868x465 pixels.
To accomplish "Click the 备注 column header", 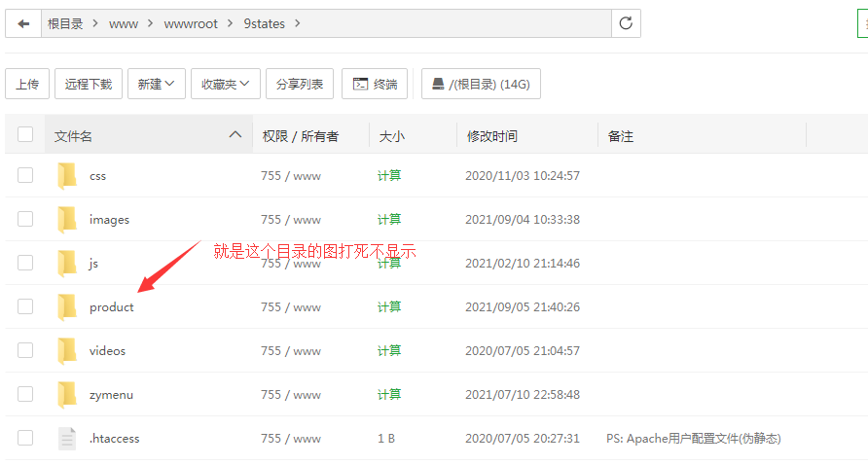I will (x=621, y=136).
